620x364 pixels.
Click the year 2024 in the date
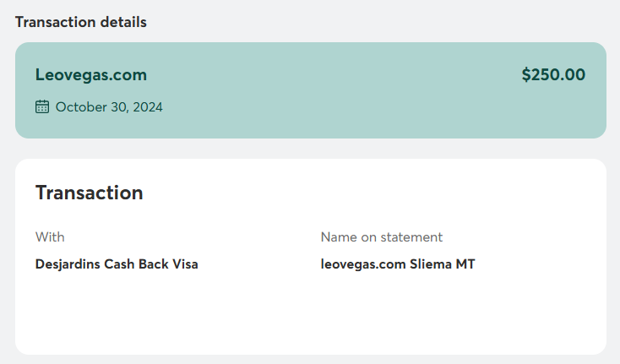click(x=148, y=107)
